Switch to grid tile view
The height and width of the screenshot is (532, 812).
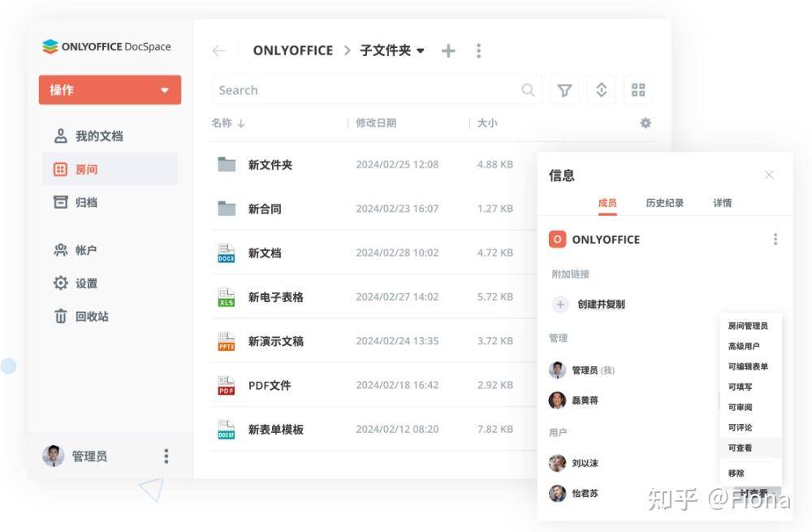coord(638,90)
